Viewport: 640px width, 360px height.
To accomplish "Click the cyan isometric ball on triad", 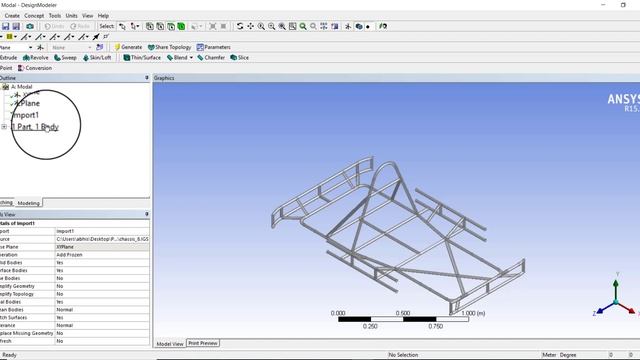I will (x=616, y=302).
